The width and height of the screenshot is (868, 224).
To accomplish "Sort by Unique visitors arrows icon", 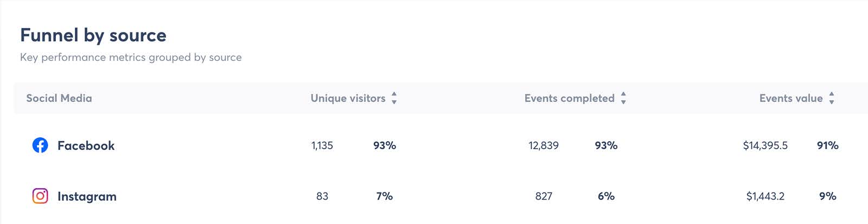I will 394,98.
